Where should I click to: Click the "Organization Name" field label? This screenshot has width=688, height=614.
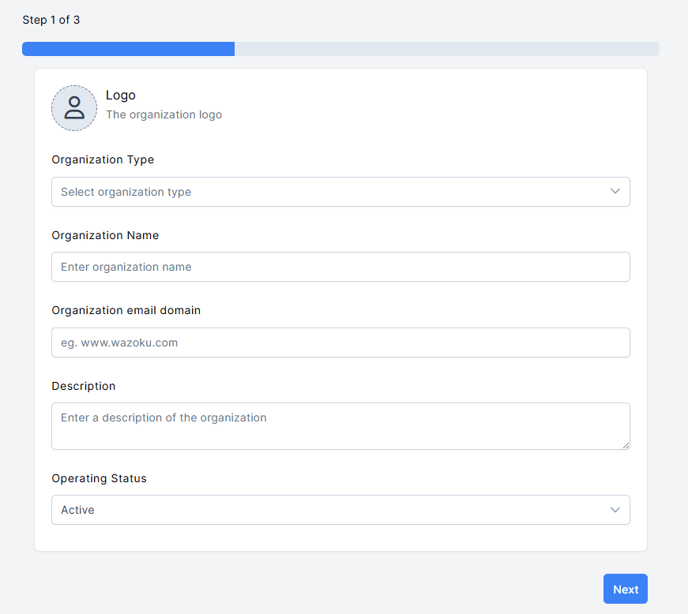[x=105, y=235]
